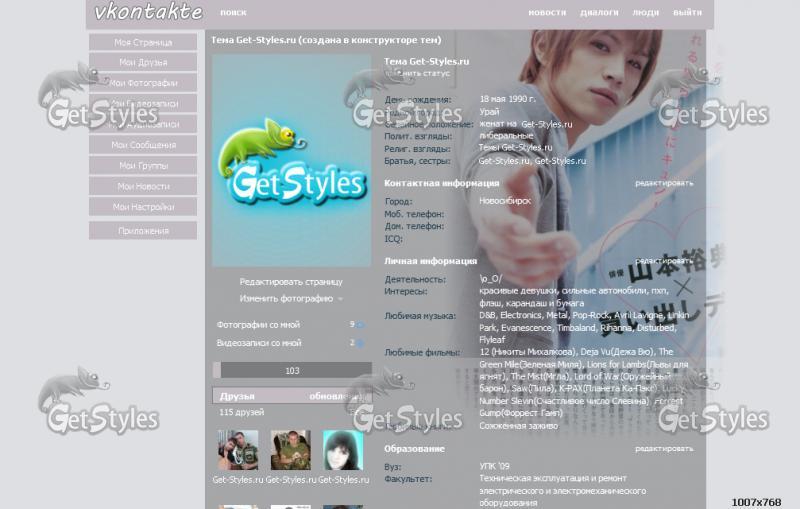Open Мои Фотографии in sidebar
This screenshot has height=509, width=800.
pyautogui.click(x=143, y=83)
